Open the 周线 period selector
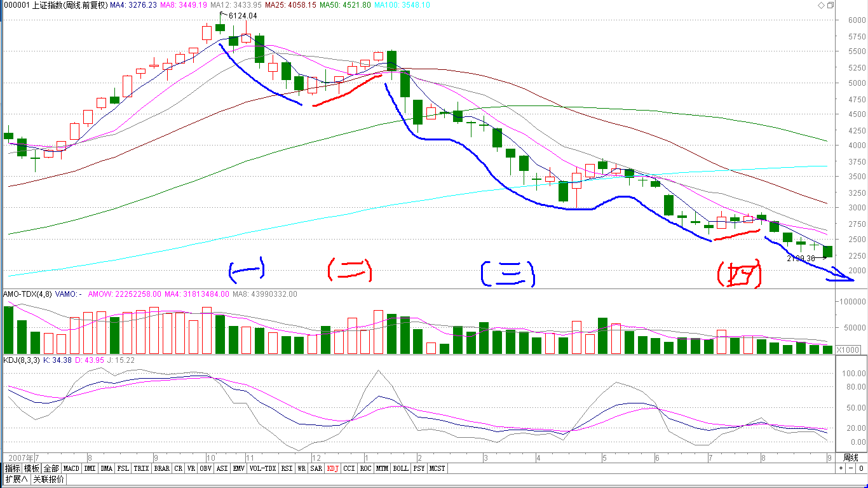 851,457
